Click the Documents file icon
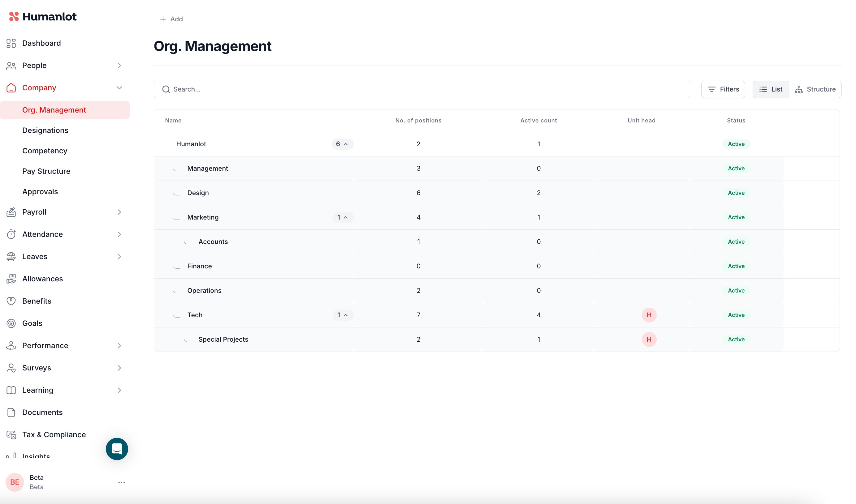This screenshot has width=856, height=504. point(11,412)
